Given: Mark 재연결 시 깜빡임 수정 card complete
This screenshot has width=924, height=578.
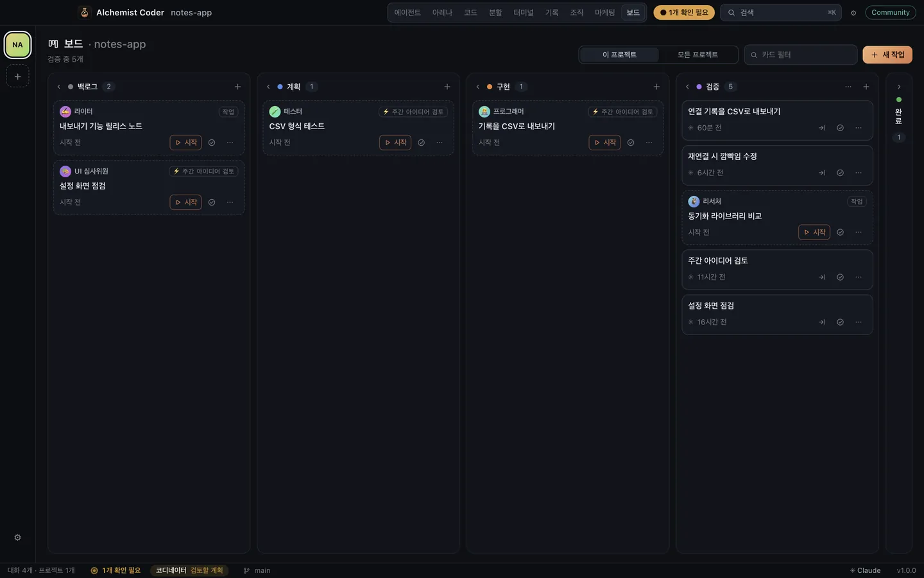Looking at the screenshot, I should 840,173.
